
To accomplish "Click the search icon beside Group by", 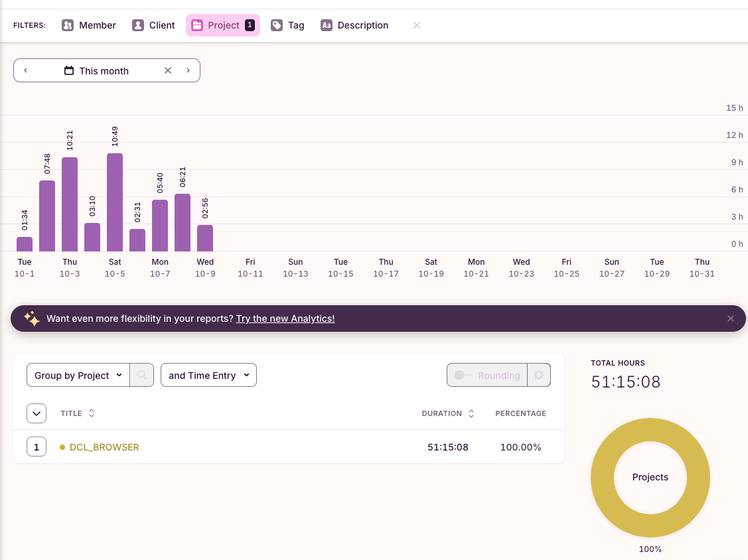I will click(x=141, y=376).
